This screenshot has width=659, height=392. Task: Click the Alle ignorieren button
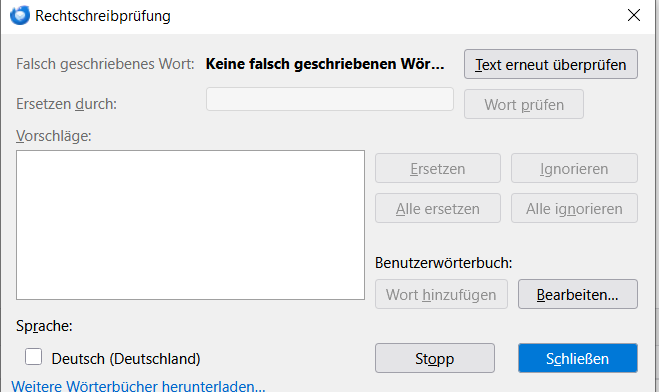click(x=574, y=208)
